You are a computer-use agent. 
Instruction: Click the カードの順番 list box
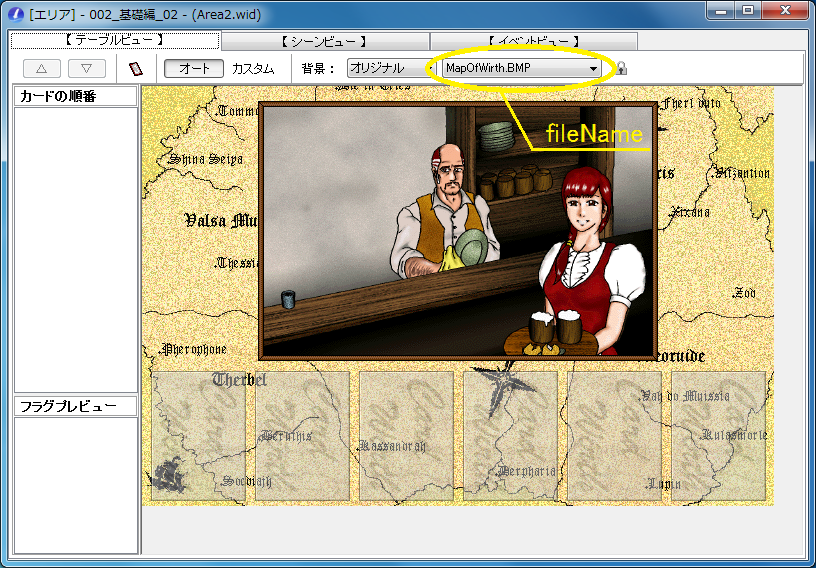tap(76, 250)
